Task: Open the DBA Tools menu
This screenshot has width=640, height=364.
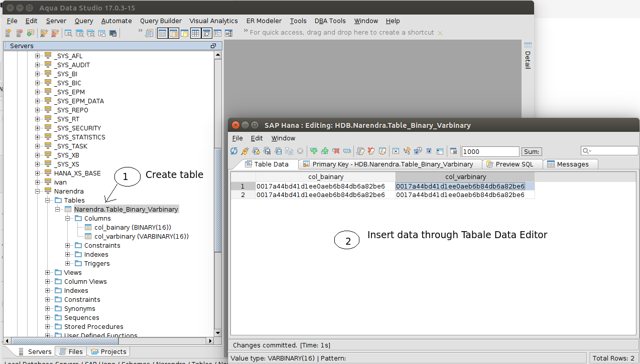Action: 330,21
